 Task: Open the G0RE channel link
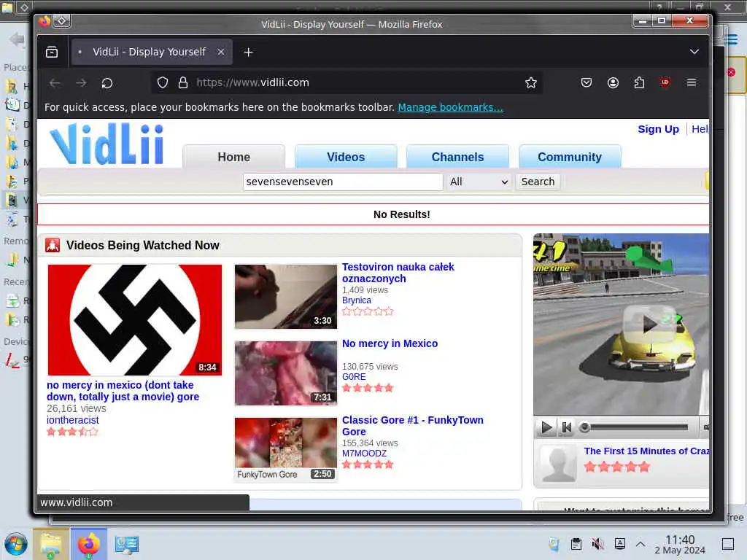pyautogui.click(x=354, y=377)
